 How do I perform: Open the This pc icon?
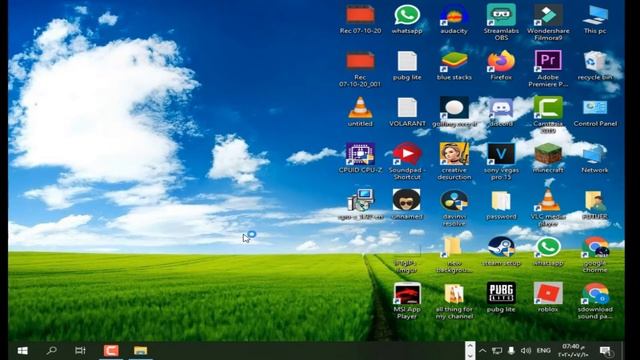click(595, 20)
